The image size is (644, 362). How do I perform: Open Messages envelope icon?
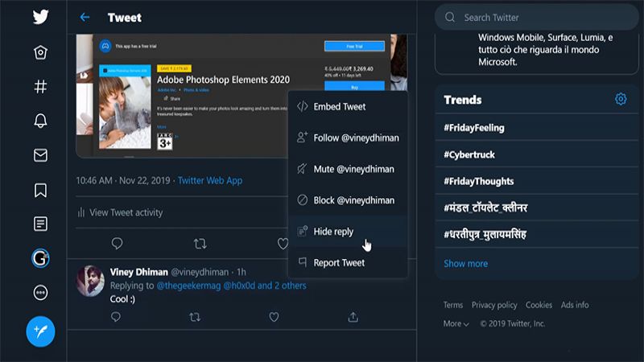point(41,155)
